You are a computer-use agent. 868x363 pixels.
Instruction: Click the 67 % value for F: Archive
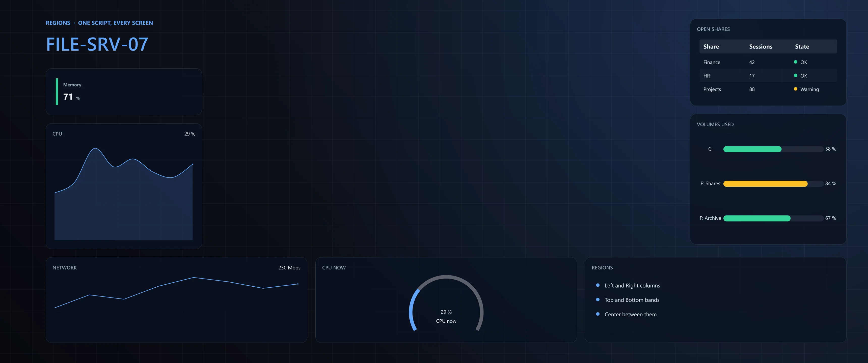(830, 218)
